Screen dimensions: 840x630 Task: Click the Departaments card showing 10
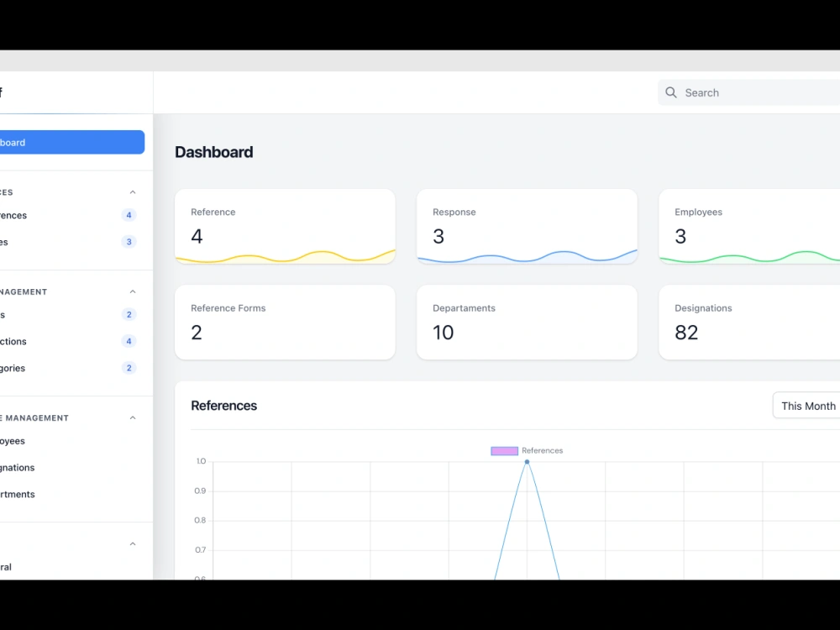click(527, 322)
